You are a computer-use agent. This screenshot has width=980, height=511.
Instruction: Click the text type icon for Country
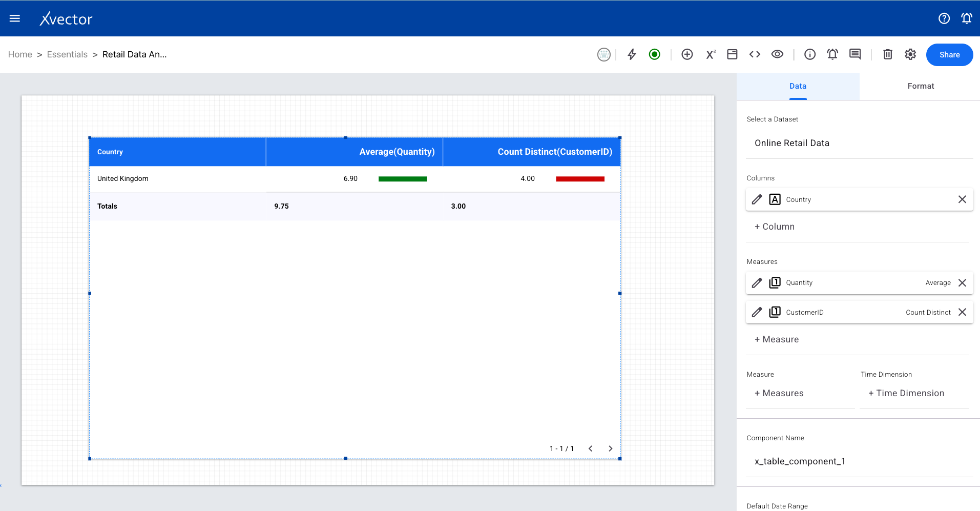point(775,199)
